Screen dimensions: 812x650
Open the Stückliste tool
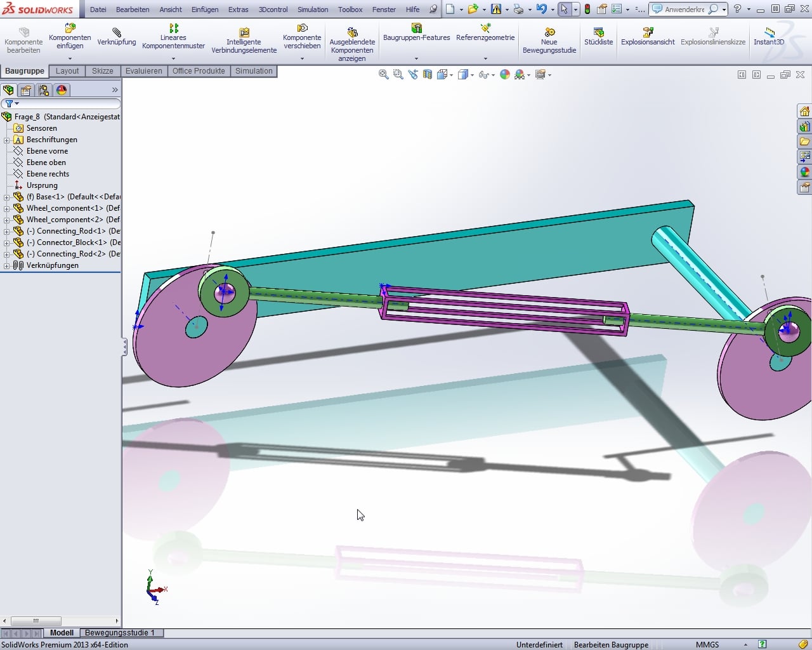[x=598, y=32]
